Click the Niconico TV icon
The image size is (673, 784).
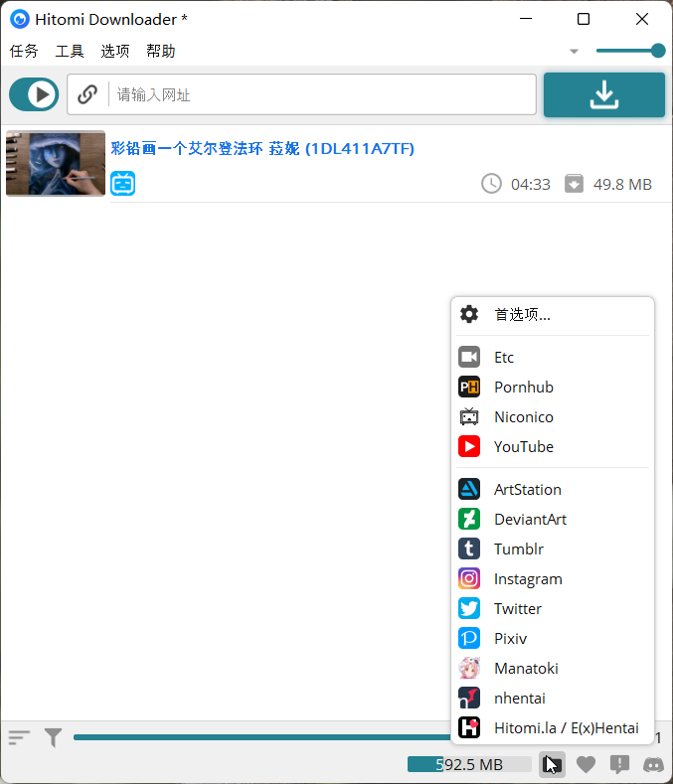469,417
